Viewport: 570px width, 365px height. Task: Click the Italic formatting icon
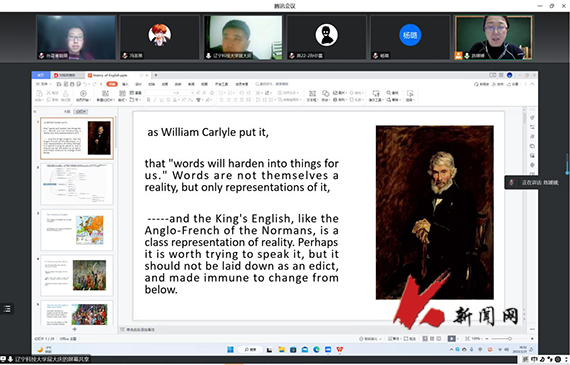point(155,100)
